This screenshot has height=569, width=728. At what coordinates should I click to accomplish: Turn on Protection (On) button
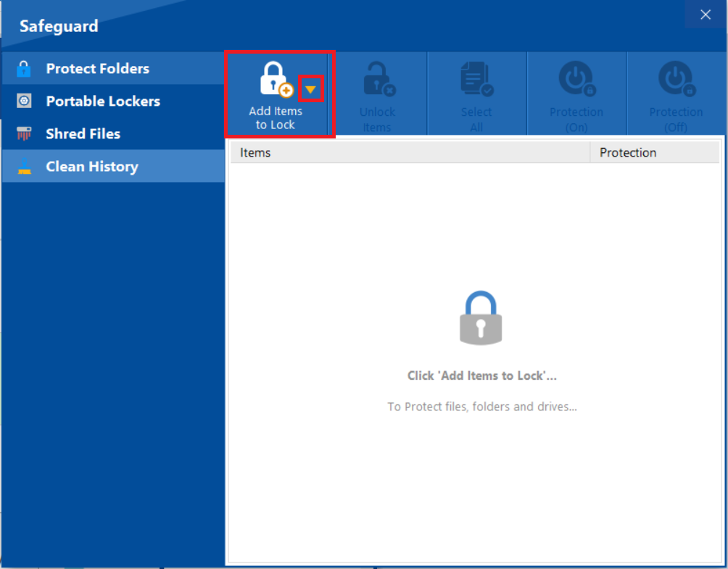(576, 94)
